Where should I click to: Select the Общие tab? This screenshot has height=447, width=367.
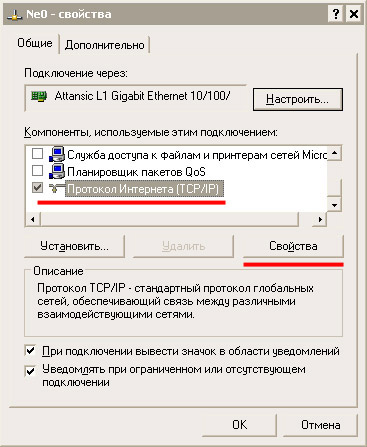35,43
